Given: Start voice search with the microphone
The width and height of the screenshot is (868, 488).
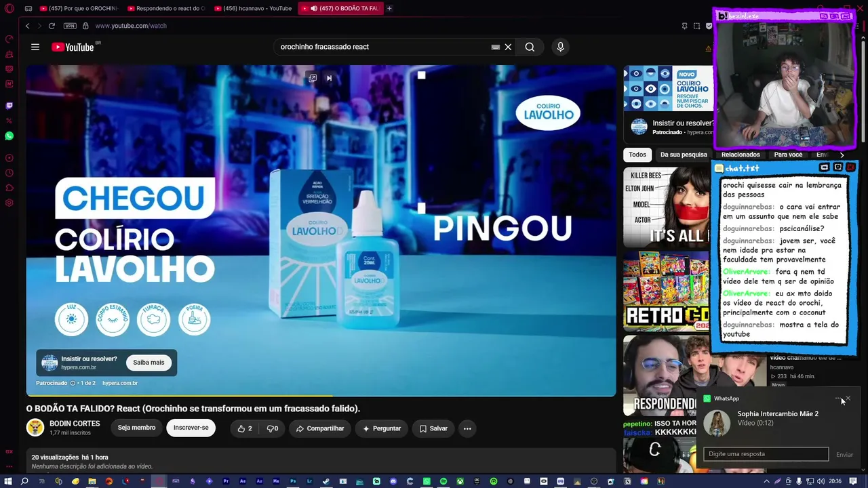Looking at the screenshot, I should click(x=560, y=47).
